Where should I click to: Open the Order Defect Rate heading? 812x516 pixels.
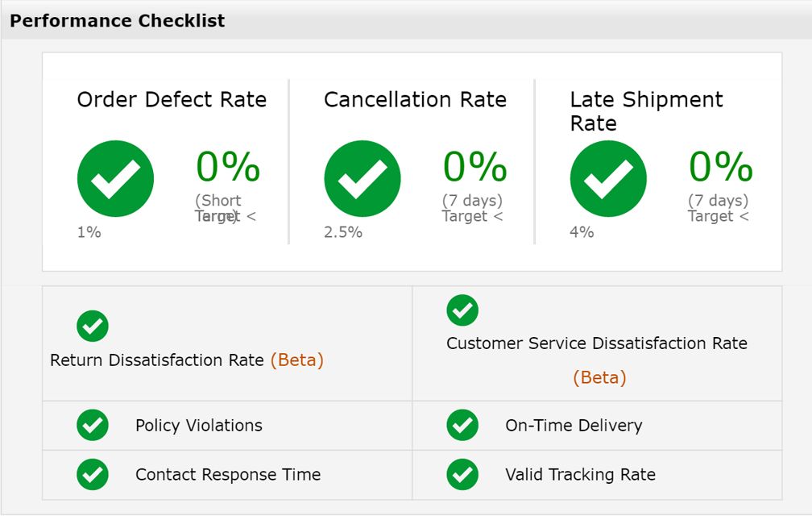point(172,100)
